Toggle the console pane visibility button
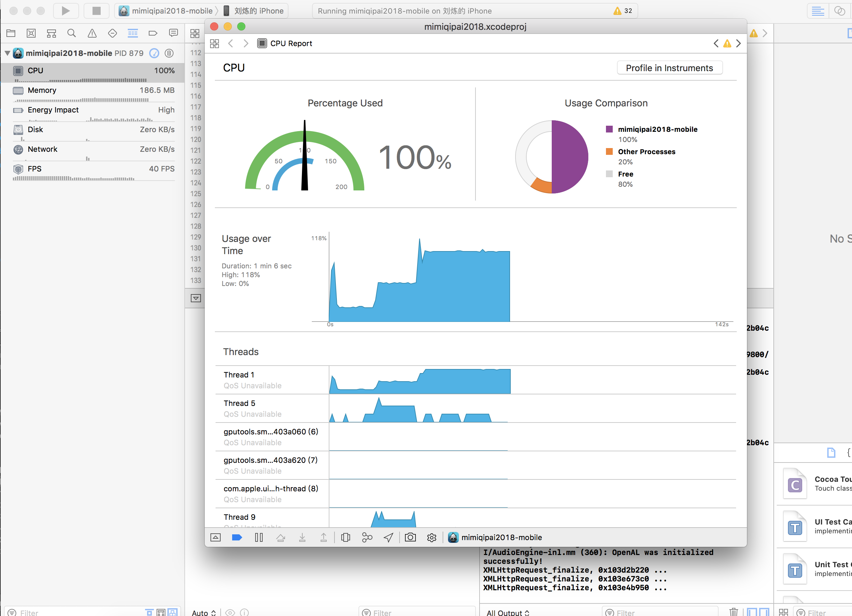This screenshot has height=616, width=852. pos(764,612)
